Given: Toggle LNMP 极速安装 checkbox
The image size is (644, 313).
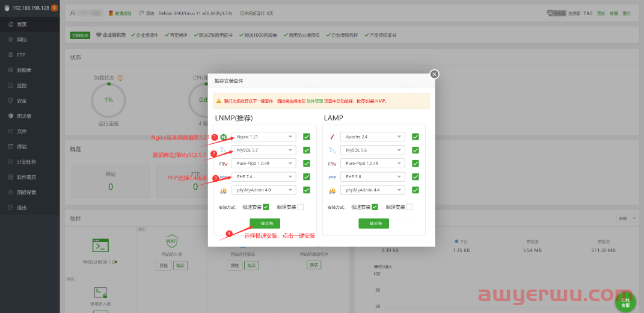Looking at the screenshot, I should 266,207.
